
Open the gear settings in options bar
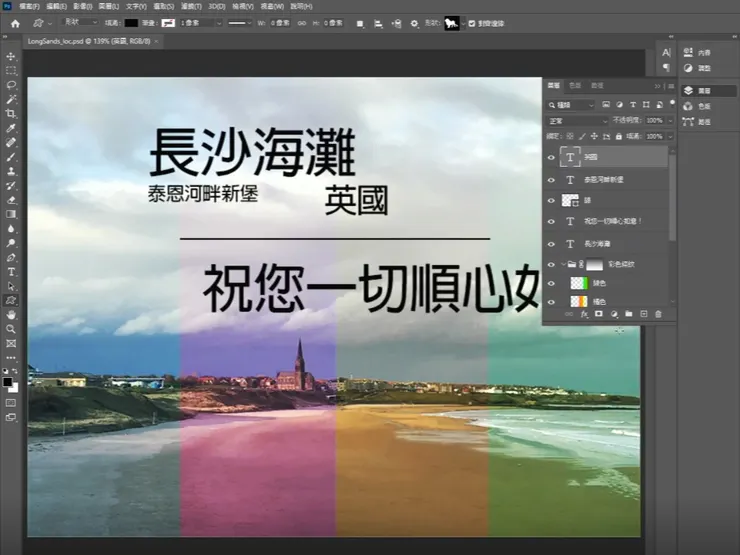(414, 23)
